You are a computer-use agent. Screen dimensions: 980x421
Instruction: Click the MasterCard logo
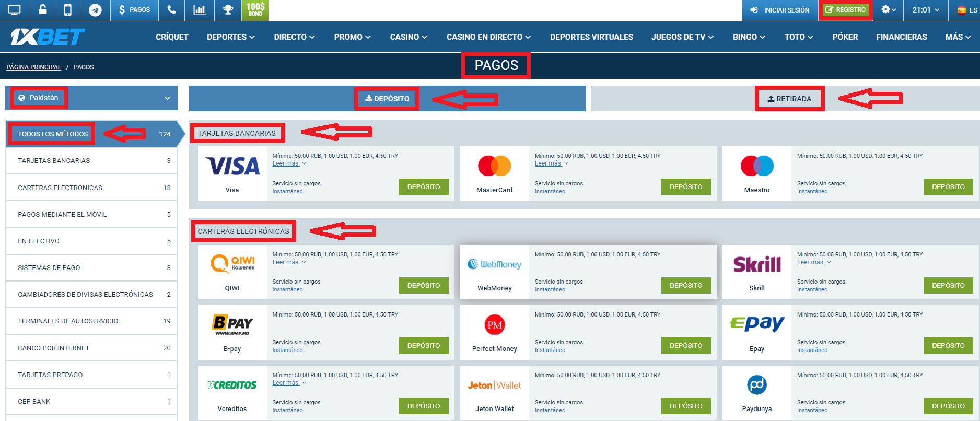pos(494,166)
